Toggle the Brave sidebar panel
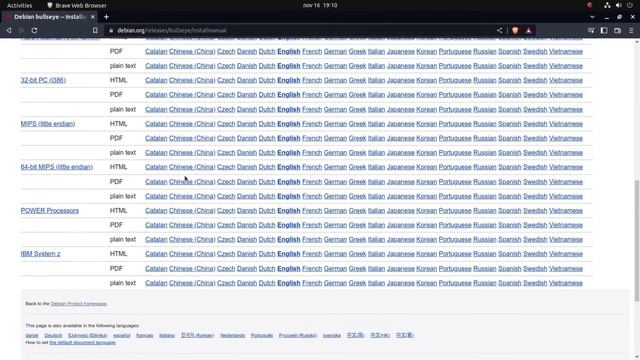The image size is (640, 360). [604, 30]
